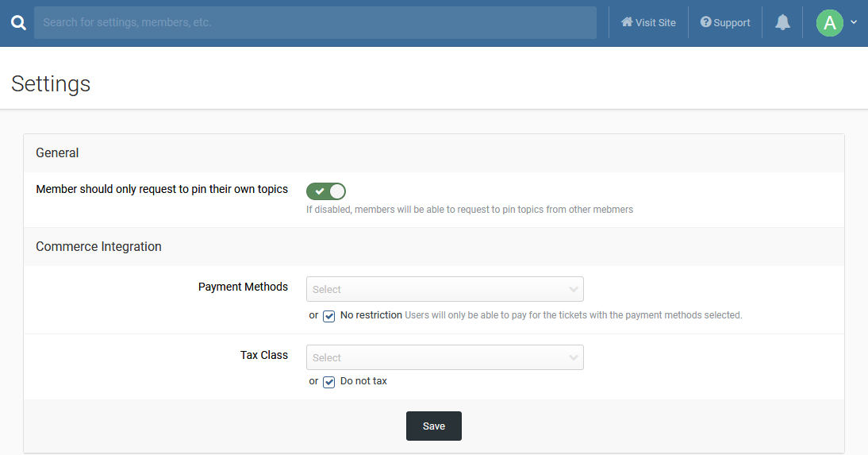
Task: Save the settings form
Action: click(x=433, y=426)
